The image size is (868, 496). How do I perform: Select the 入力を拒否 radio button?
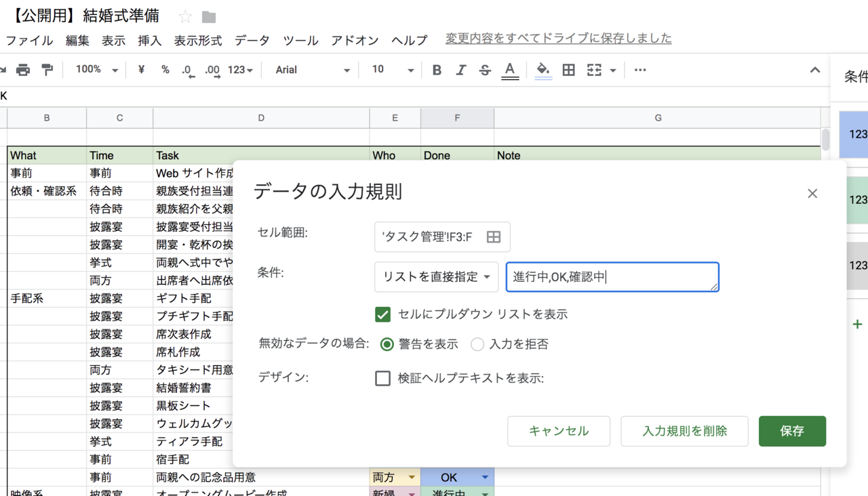pos(477,344)
